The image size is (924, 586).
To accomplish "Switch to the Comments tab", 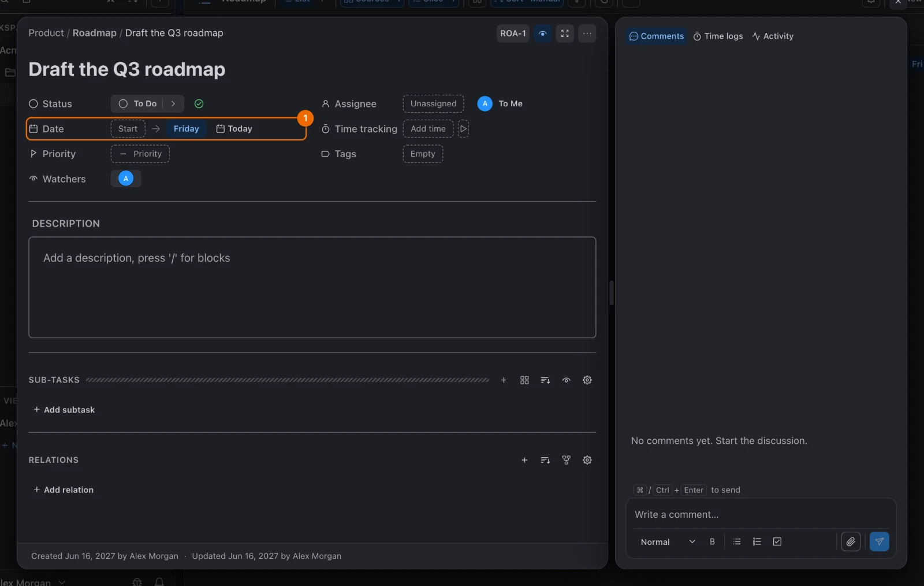I will pyautogui.click(x=657, y=36).
